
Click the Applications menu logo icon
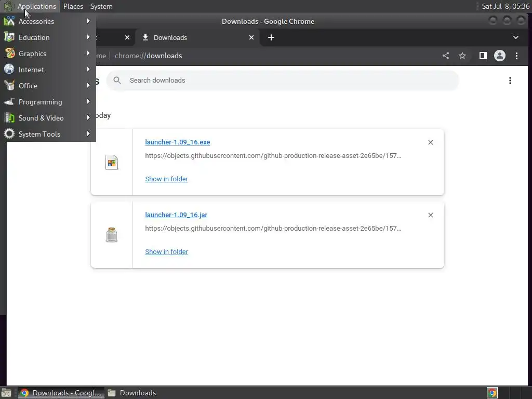(x=8, y=6)
